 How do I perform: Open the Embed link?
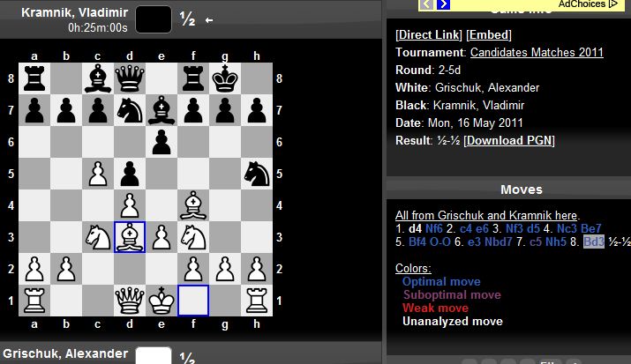pyautogui.click(x=488, y=34)
